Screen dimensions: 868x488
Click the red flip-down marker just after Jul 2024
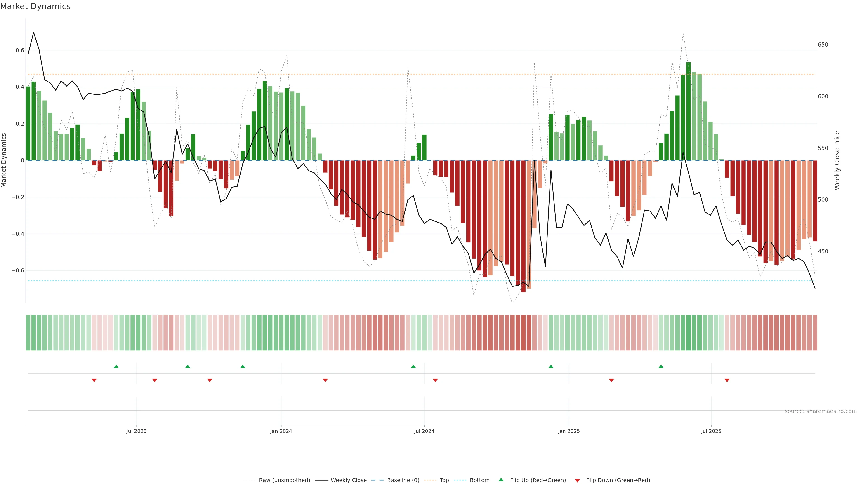coord(435,380)
